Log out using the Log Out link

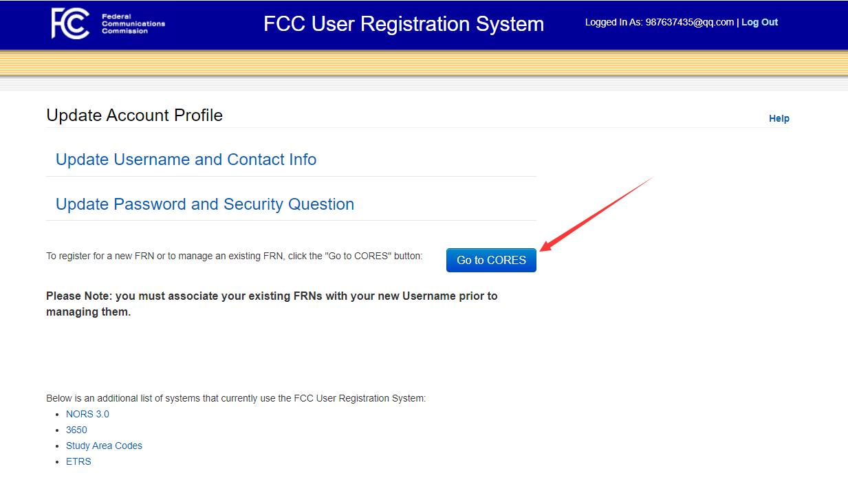click(x=759, y=22)
